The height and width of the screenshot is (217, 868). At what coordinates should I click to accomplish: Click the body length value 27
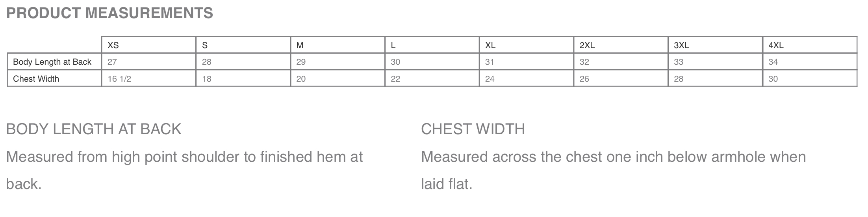click(x=112, y=62)
